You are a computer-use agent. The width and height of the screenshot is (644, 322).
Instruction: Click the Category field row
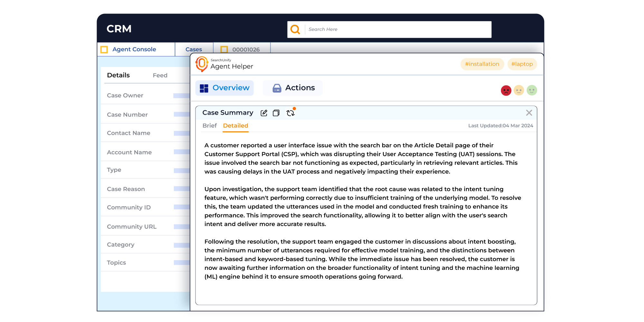[x=146, y=245]
